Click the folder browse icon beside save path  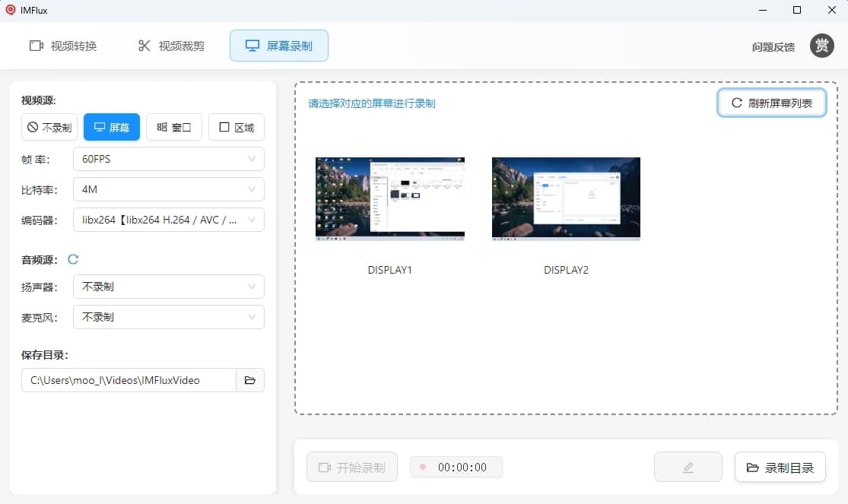coord(249,380)
